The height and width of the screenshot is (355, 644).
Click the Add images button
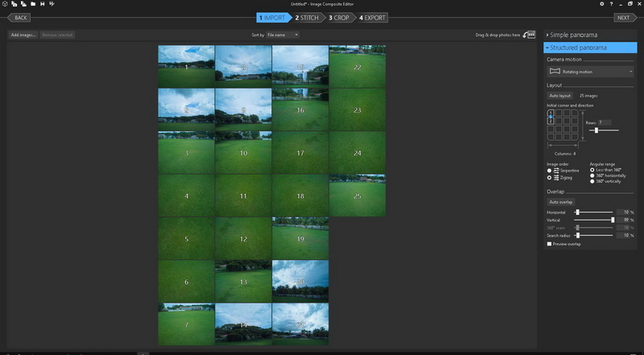click(x=23, y=35)
